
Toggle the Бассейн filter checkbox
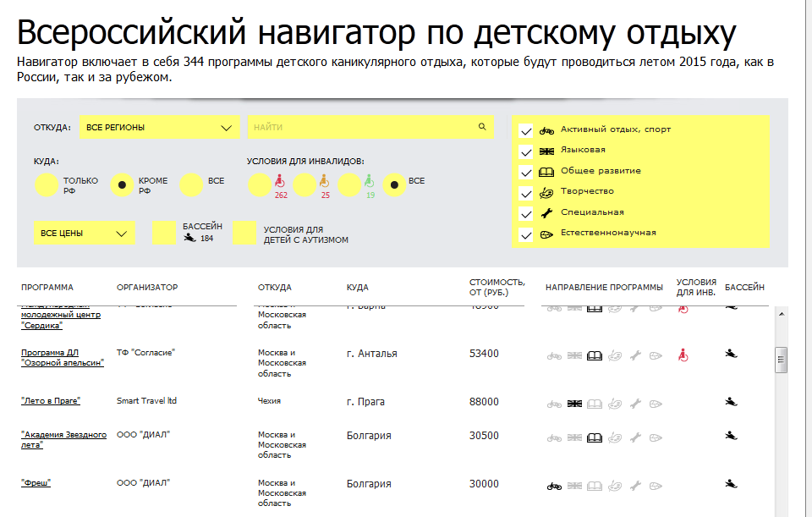164,233
